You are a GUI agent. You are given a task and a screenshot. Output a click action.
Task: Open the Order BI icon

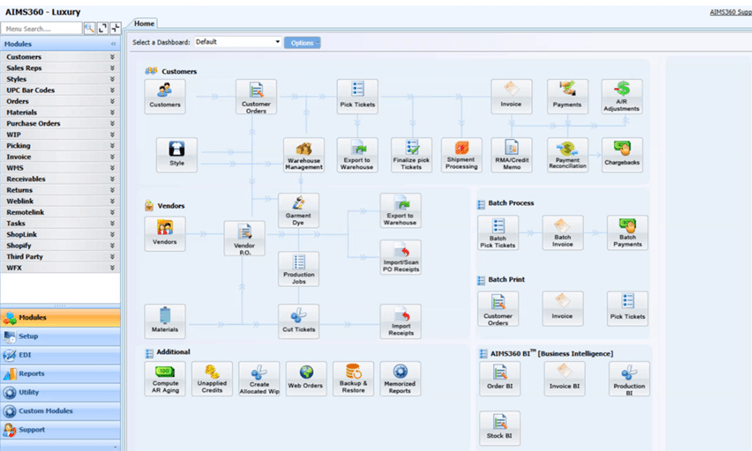(x=500, y=379)
